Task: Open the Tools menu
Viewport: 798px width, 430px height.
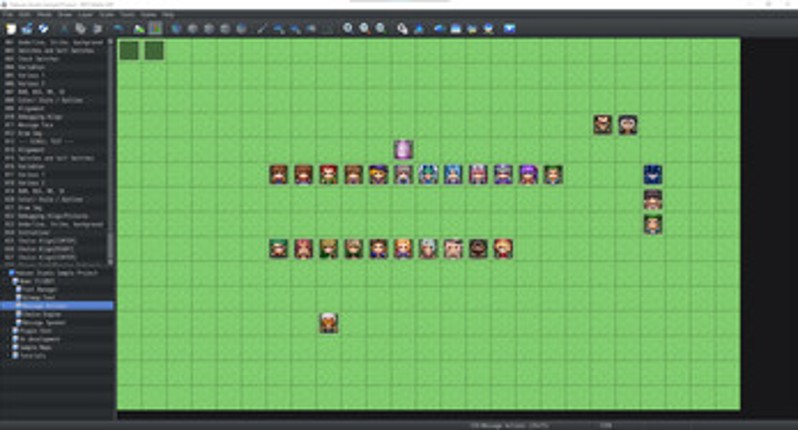Action: (128, 15)
